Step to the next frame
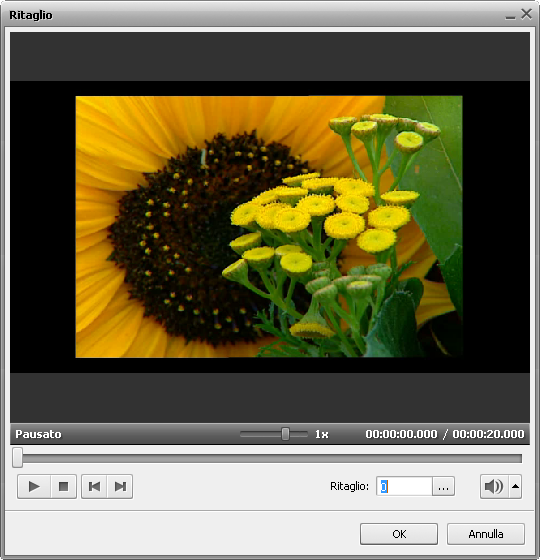Image resolution: width=540 pixels, height=560 pixels. 120,486
